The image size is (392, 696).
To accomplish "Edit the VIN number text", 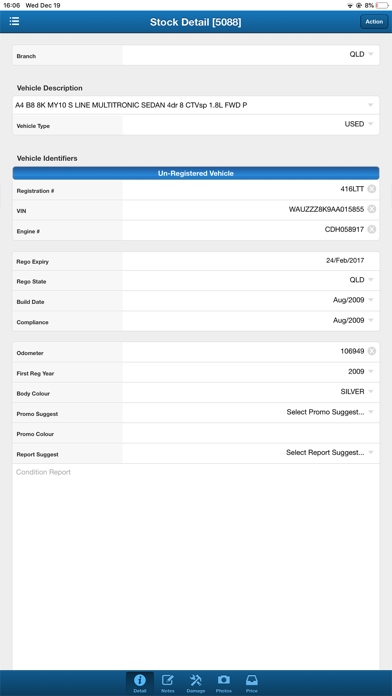I will tap(326, 210).
